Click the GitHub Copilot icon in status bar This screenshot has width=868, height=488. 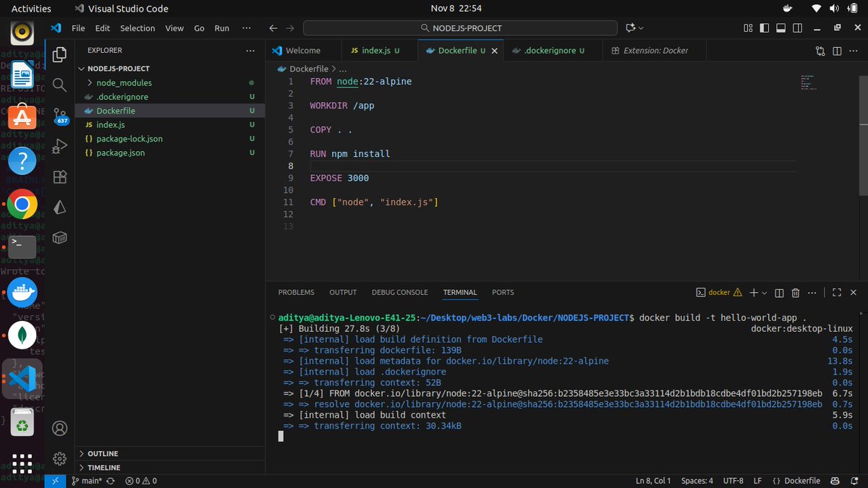(834, 480)
